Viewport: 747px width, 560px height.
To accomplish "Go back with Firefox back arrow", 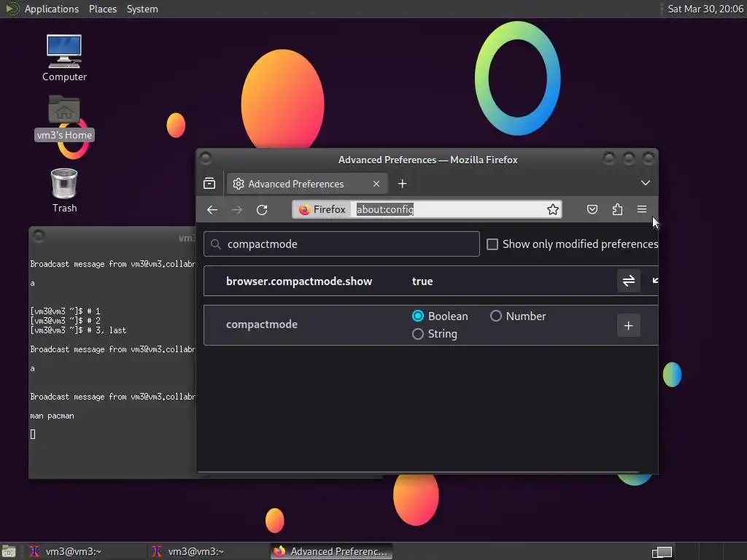I will (x=212, y=209).
